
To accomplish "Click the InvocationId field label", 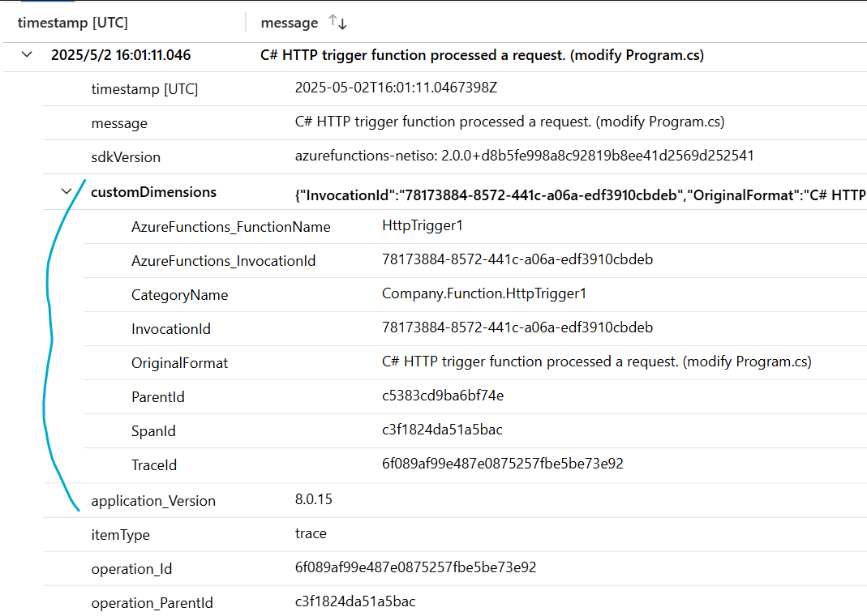I will click(x=171, y=329).
